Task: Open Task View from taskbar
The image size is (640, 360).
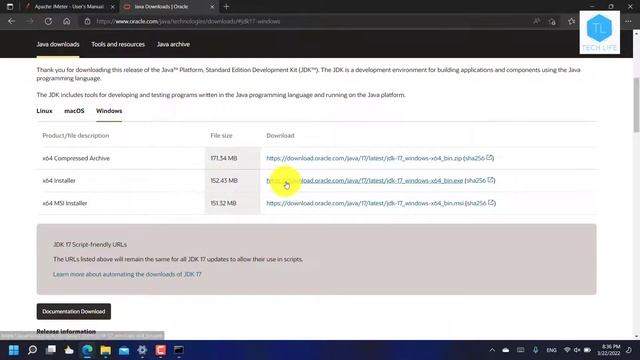Action: (51, 350)
